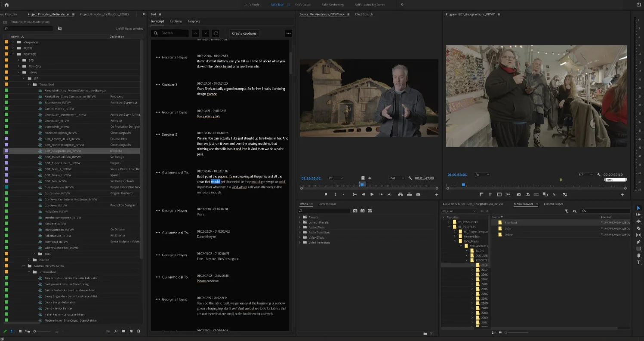Click New Bin icon in Project panel
The width and height of the screenshot is (644, 341).
coord(123,331)
